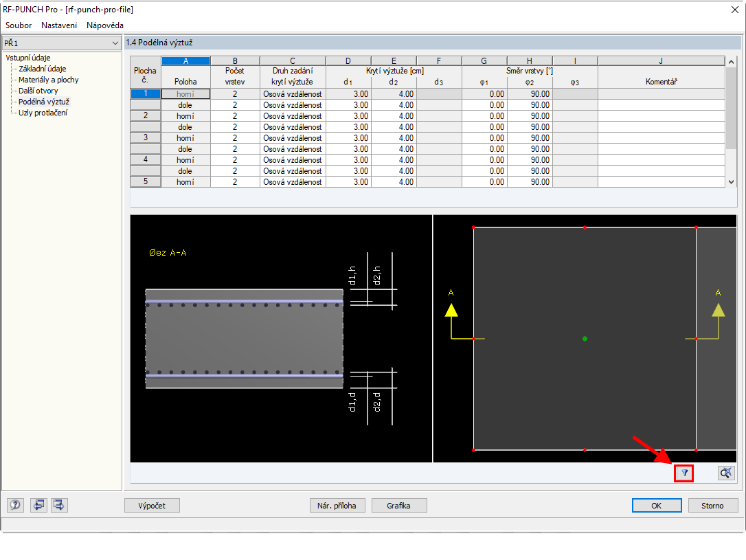Select Materiály a plochy in tree
The image size is (746, 560).
(x=49, y=80)
